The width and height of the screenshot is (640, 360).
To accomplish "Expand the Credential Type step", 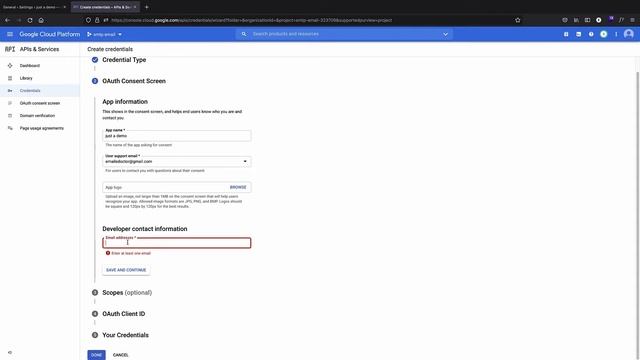I will (x=124, y=60).
